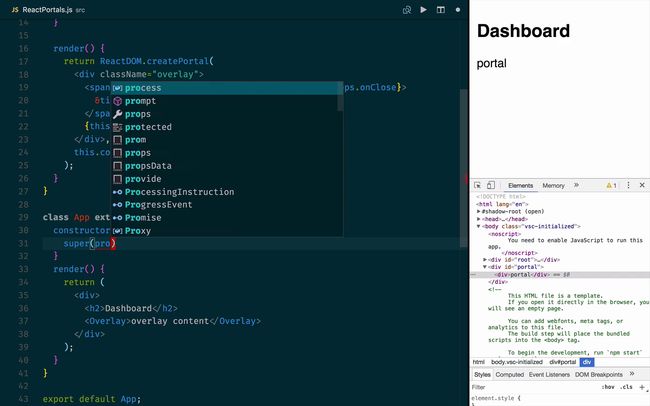Toggle the .cls class editor button
This screenshot has height=406, width=650.
click(626, 387)
